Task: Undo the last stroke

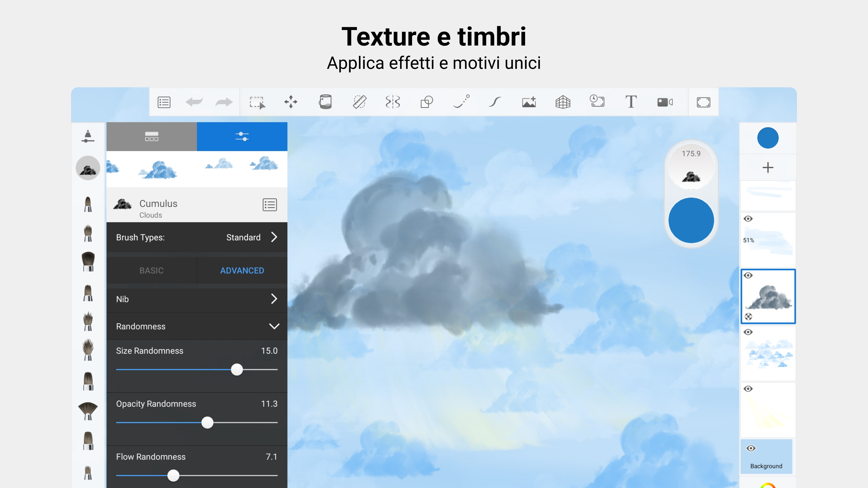Action: tap(194, 102)
